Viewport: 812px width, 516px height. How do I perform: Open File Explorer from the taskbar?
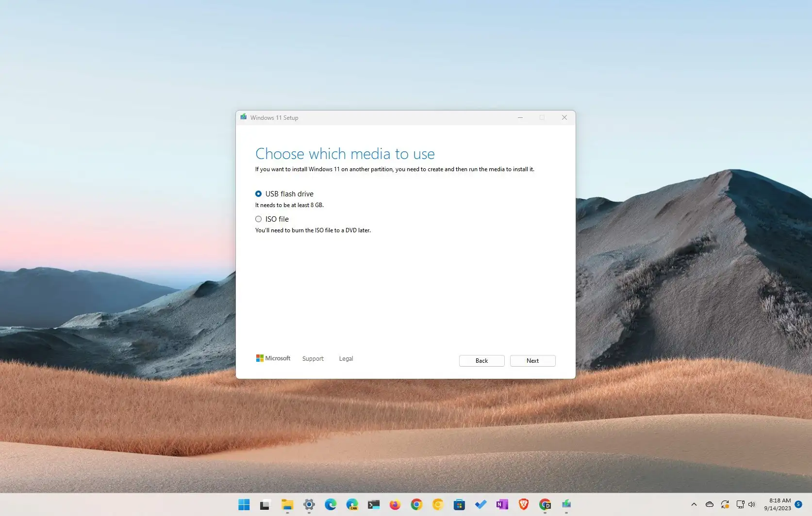click(287, 505)
